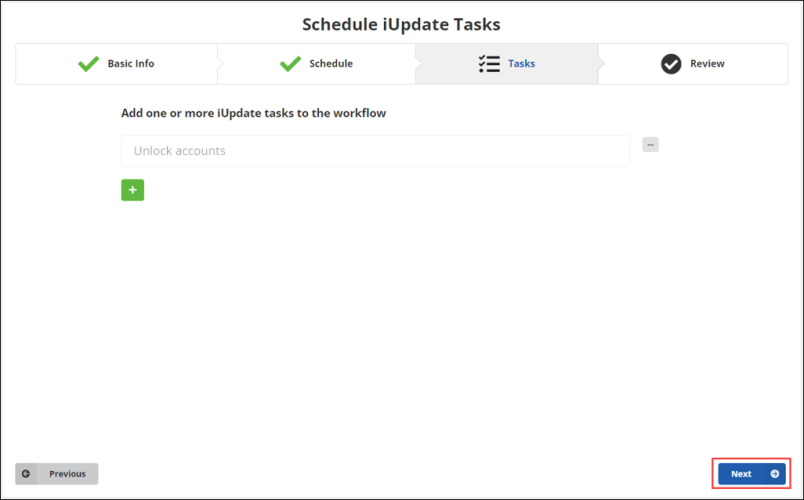Select the Tasks step label
The height and width of the screenshot is (500, 804).
[521, 64]
